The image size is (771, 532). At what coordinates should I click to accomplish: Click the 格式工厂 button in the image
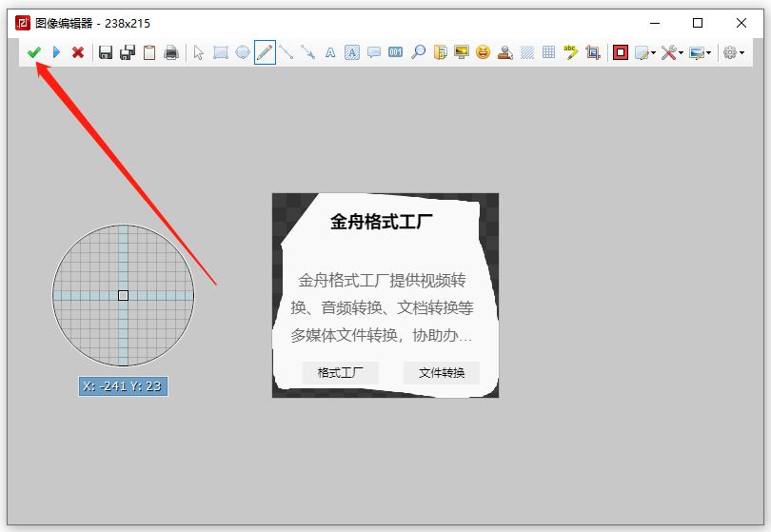(x=340, y=373)
